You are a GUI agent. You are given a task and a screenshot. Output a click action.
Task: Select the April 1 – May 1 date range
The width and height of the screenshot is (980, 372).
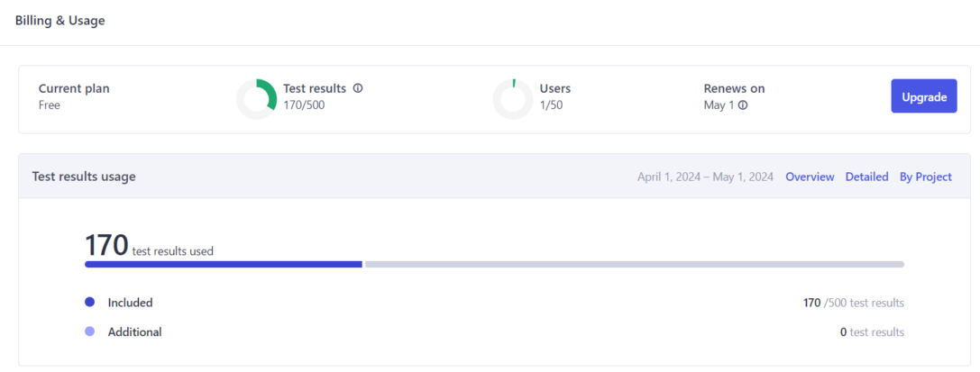click(x=705, y=177)
